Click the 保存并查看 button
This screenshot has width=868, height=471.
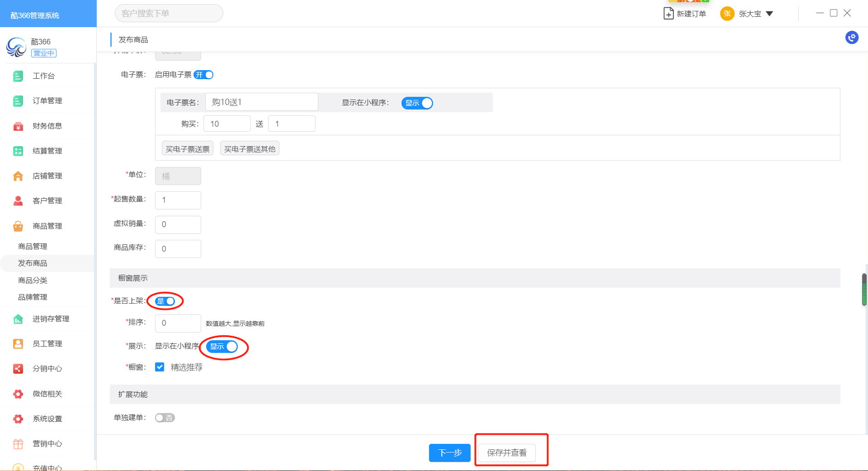[x=507, y=453]
